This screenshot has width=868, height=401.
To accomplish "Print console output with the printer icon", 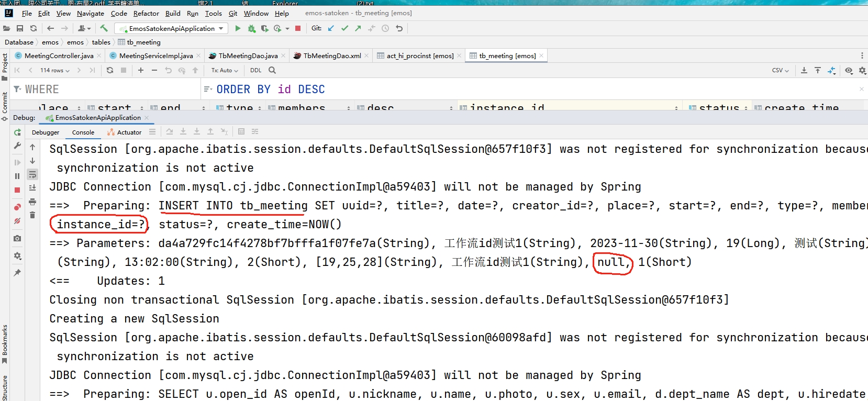I will [32, 202].
